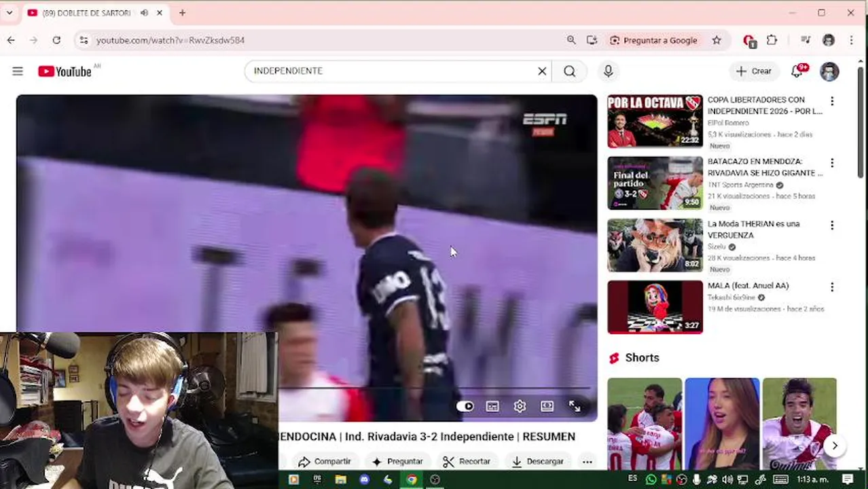Open the browser zoom magnifier icon

[x=571, y=40]
